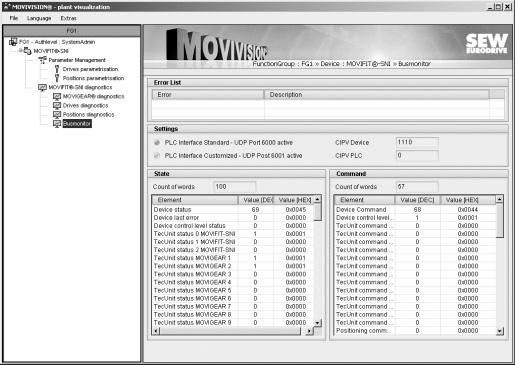Open Drives diagnostics tree item
515x365 pixels.
86,105
